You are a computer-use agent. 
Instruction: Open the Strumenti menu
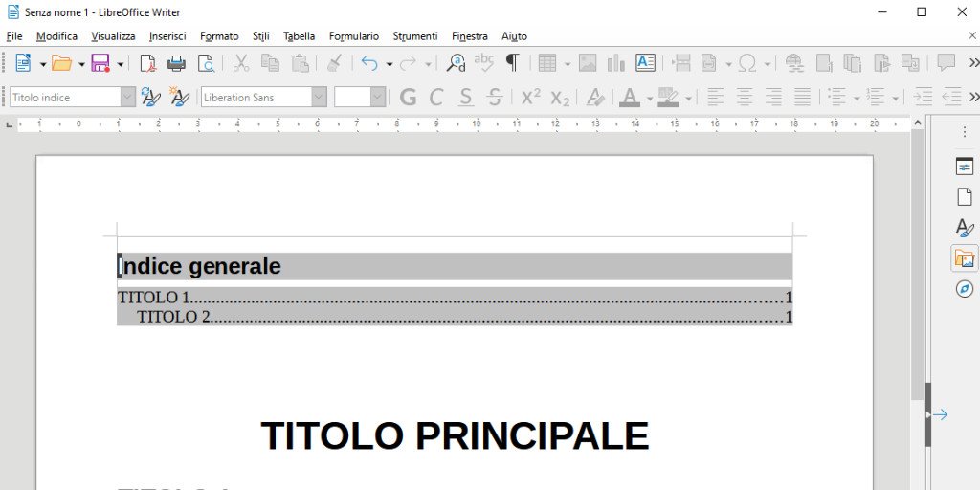point(415,36)
